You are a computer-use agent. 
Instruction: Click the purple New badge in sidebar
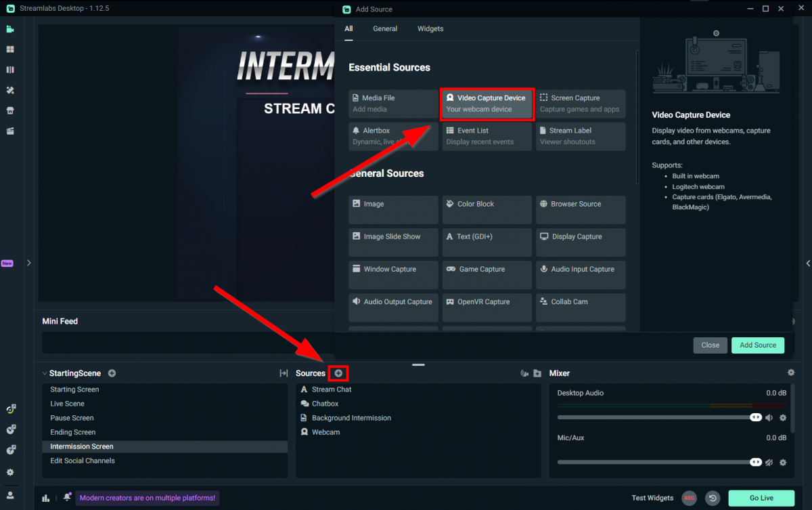(7, 263)
